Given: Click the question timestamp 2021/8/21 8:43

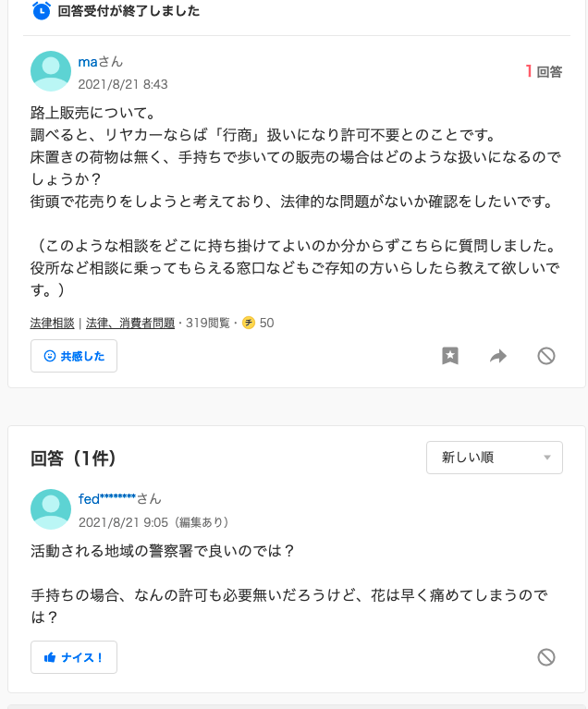Looking at the screenshot, I should click(123, 84).
